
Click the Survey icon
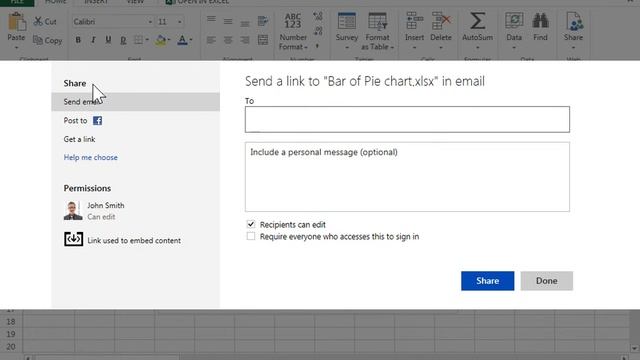[x=347, y=21]
